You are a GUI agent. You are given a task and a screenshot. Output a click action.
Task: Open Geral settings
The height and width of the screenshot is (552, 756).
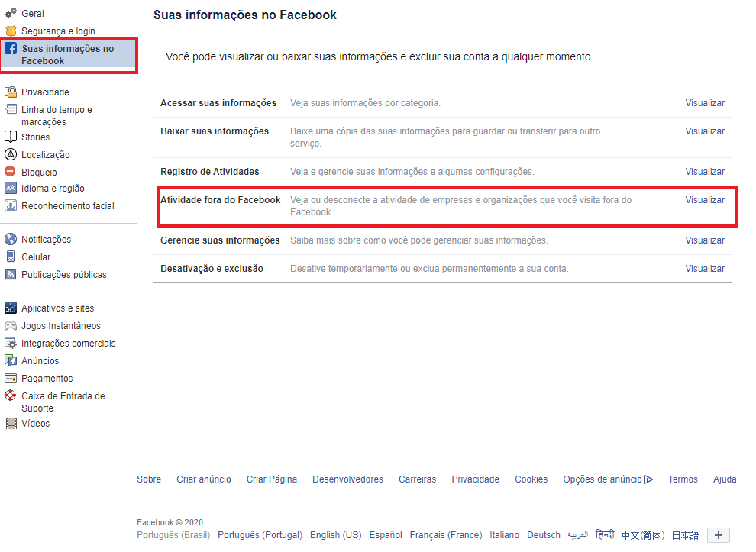32,14
